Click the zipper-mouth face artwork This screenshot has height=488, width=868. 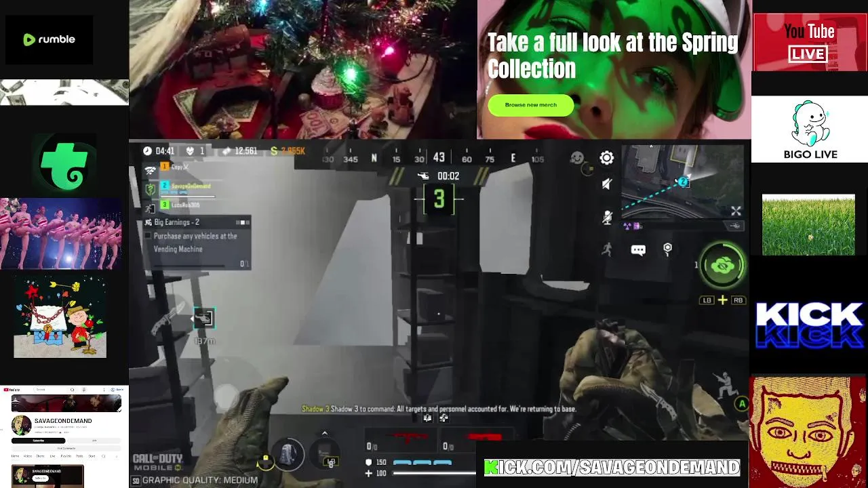[808, 432]
